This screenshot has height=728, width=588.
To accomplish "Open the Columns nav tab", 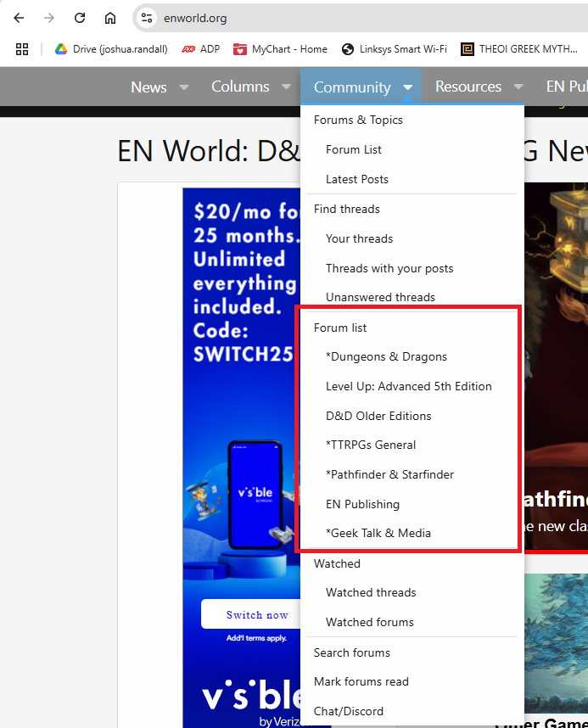I will (240, 87).
